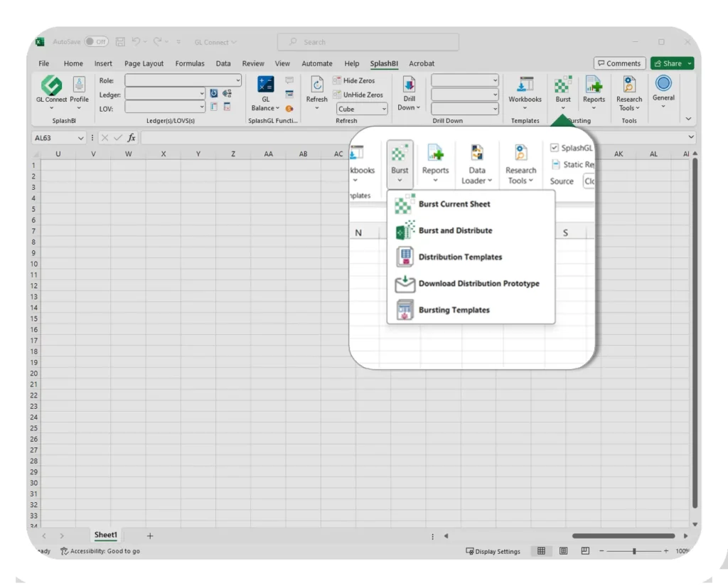
Task: Open Download Distribution Prototype
Action: coord(478,284)
